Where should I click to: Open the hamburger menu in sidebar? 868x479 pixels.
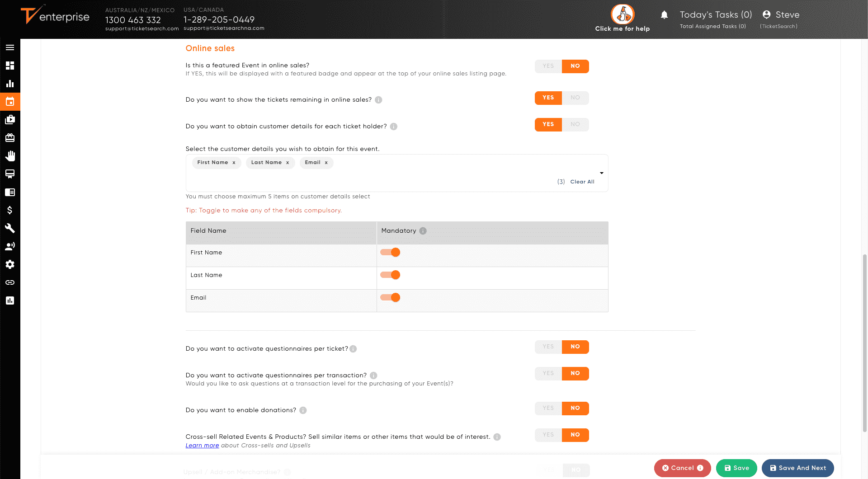(10, 47)
